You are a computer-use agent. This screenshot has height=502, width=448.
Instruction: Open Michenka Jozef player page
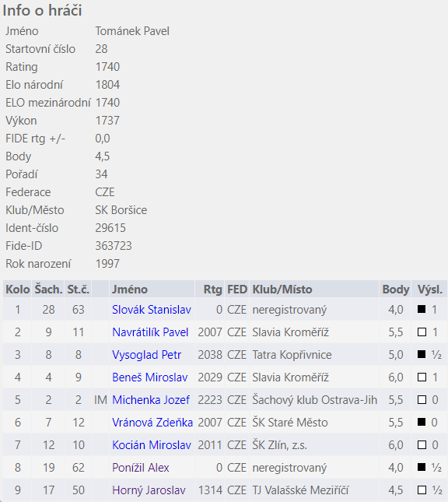tap(151, 400)
